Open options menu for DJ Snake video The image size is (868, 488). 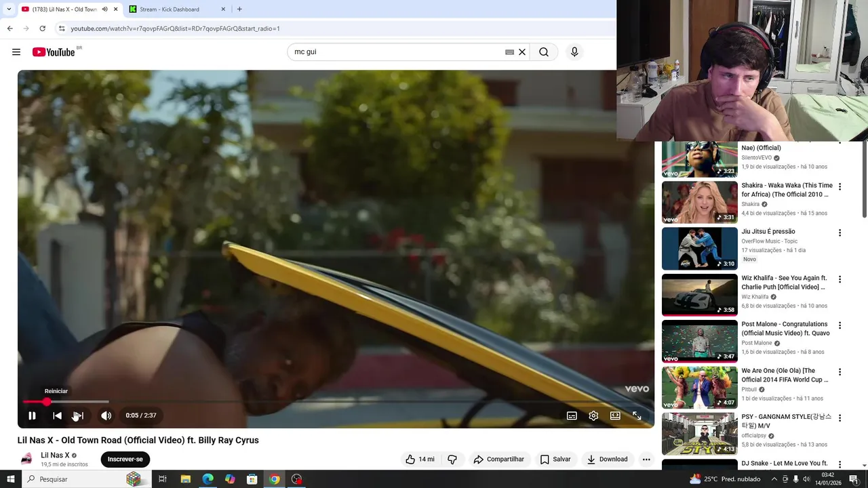point(840,464)
